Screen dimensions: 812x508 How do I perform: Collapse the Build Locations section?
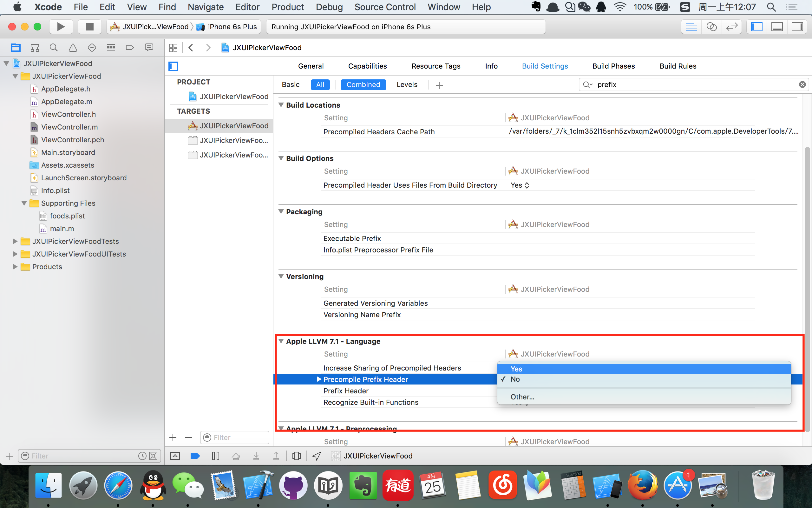click(281, 105)
